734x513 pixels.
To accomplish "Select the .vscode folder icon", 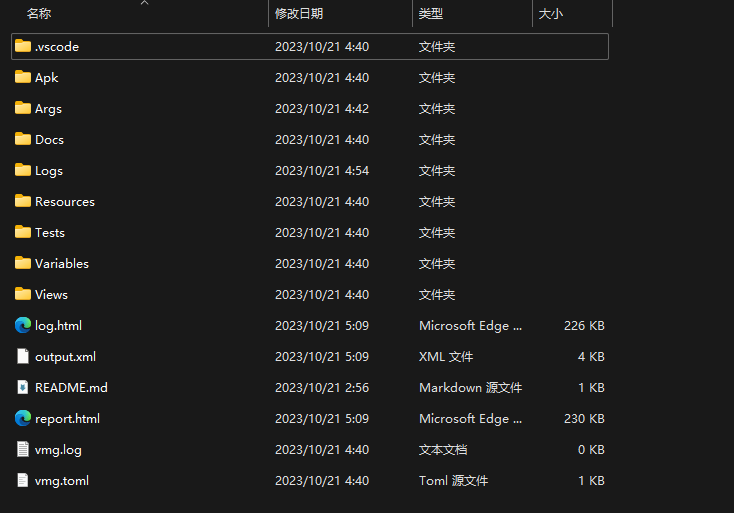I will [x=22, y=46].
